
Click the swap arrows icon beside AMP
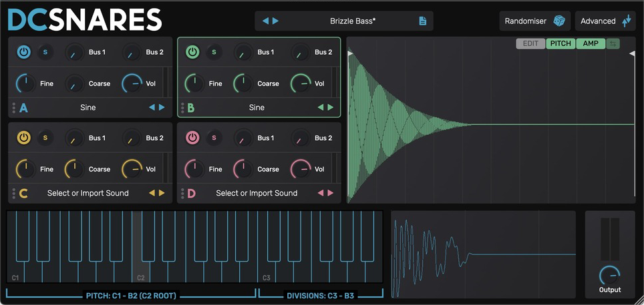pyautogui.click(x=613, y=44)
